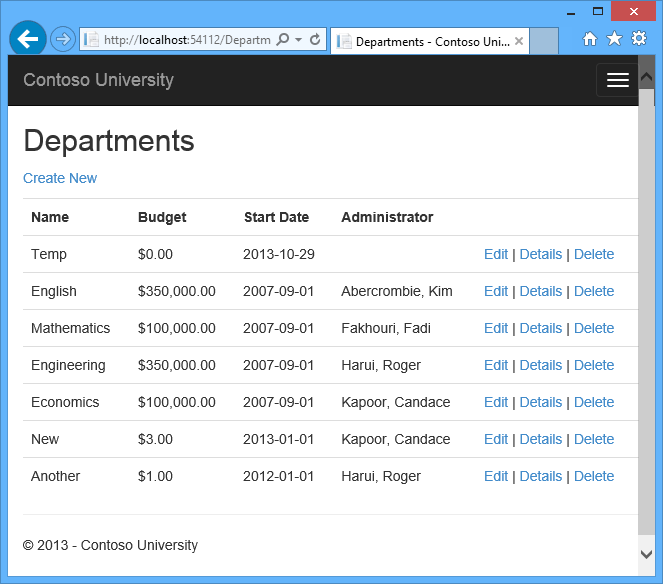The height and width of the screenshot is (584, 663).
Task: Expand the address bar autocomplete dropdown arrow
Action: [298, 40]
